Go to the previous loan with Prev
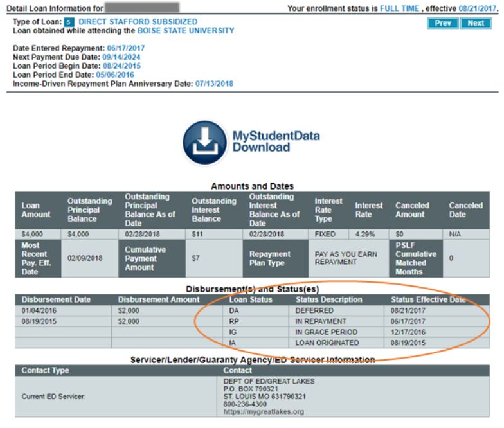Viewport: 504px width, 428px height. point(443,23)
